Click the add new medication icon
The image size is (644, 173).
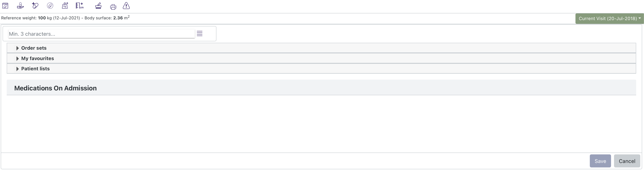tap(35, 6)
